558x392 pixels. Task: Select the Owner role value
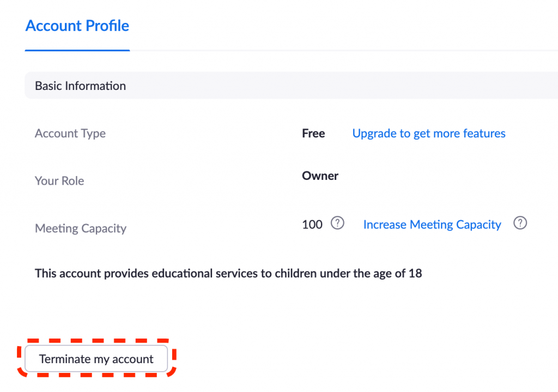(320, 176)
